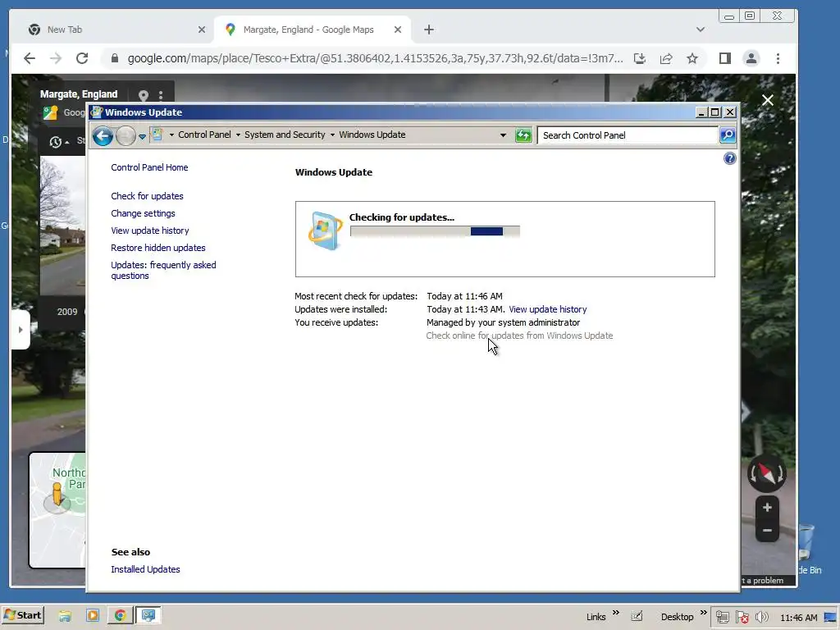This screenshot has width=840, height=630.
Task: Click the volume icon in system tray
Action: point(761,618)
